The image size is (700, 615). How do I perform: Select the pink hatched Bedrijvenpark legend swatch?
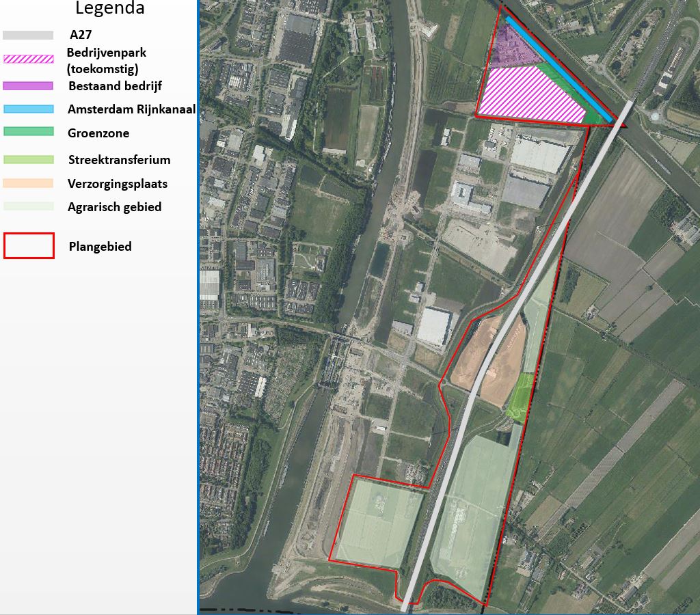[x=28, y=59]
